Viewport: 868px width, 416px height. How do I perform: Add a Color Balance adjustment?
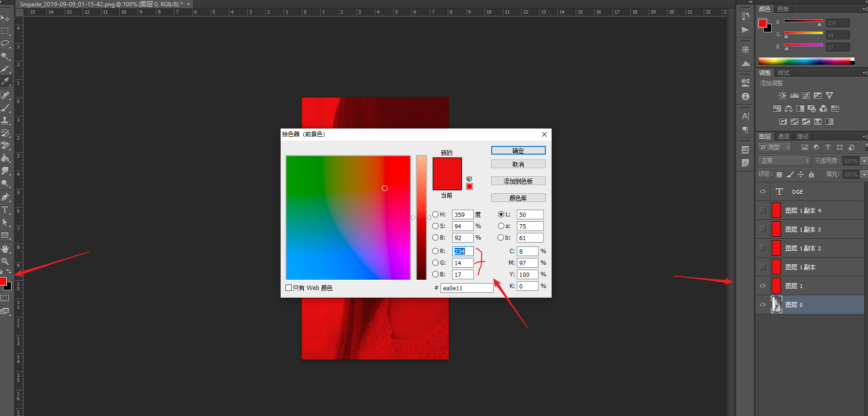(789, 109)
